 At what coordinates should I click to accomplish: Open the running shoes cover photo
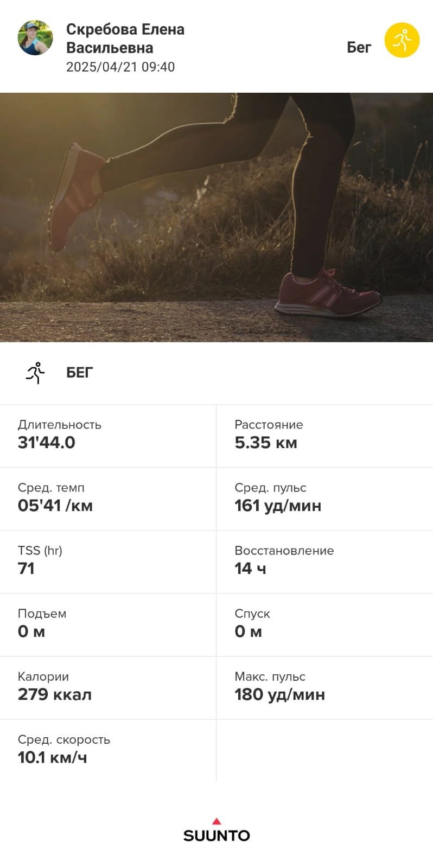(x=217, y=217)
